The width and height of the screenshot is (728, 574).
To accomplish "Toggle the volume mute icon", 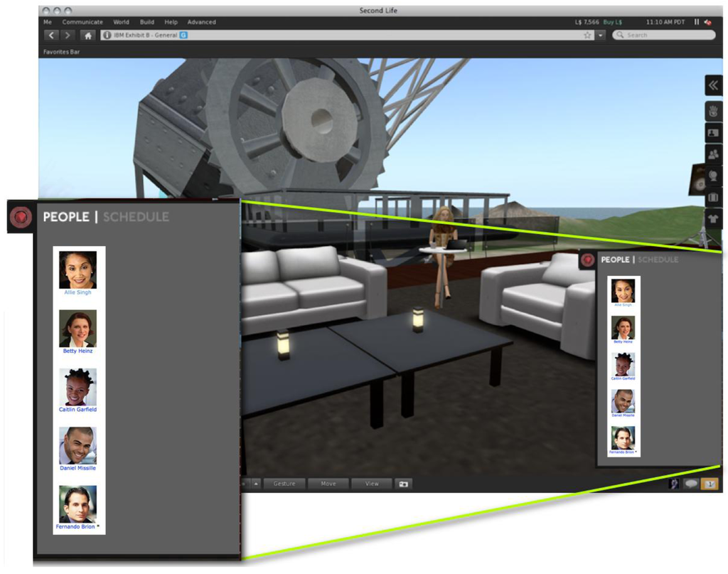I will tap(708, 22).
